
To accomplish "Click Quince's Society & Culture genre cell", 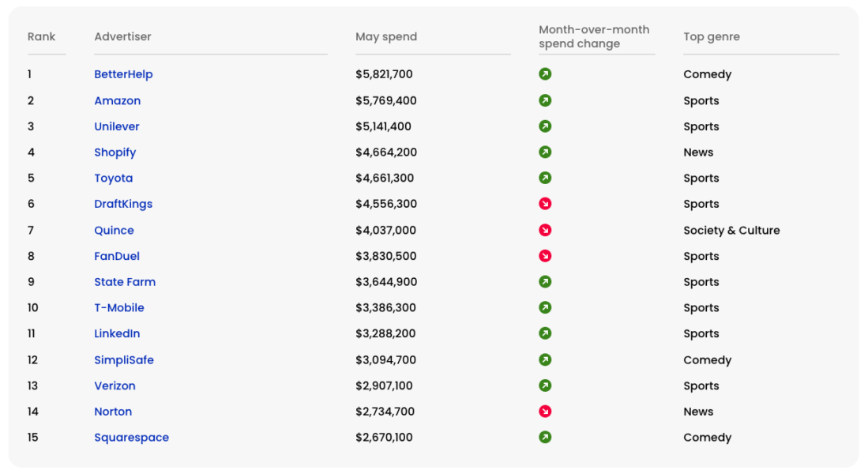I will pyautogui.click(x=731, y=231).
